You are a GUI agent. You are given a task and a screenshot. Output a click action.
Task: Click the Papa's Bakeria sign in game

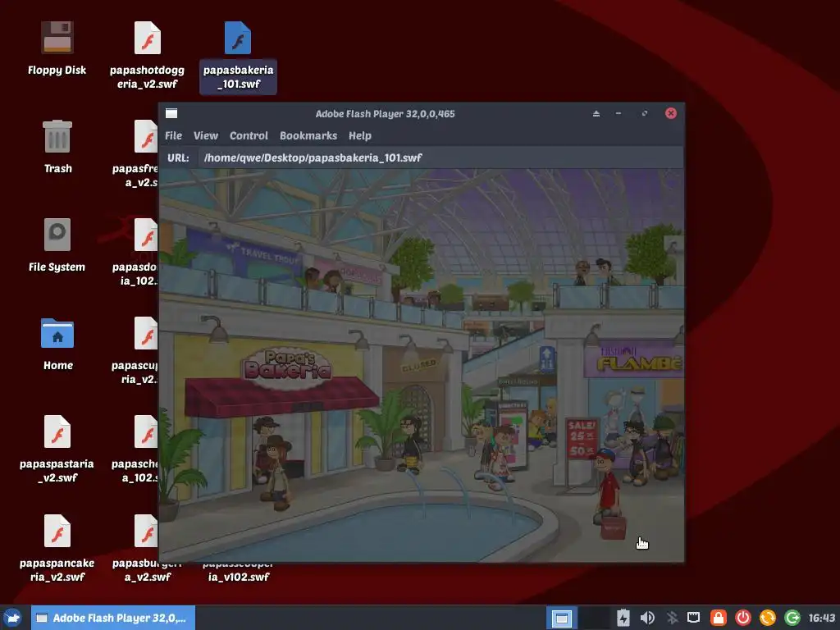click(287, 366)
